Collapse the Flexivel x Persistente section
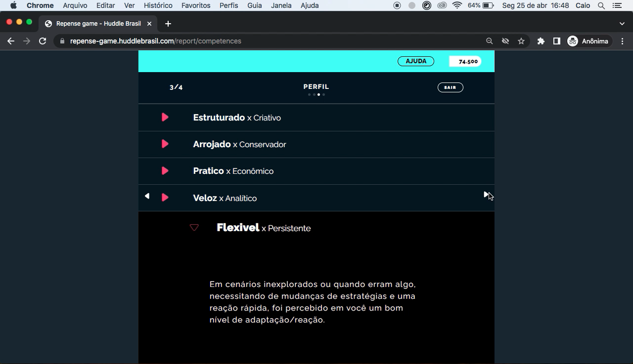The width and height of the screenshot is (633, 364). point(194,228)
